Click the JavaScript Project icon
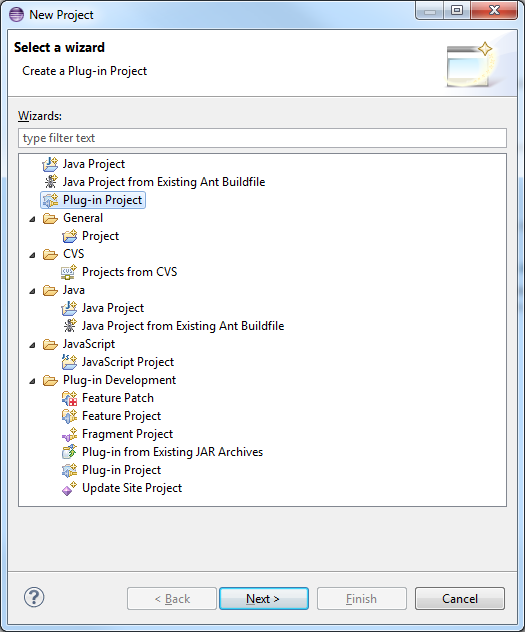This screenshot has height=632, width=525. click(x=69, y=362)
